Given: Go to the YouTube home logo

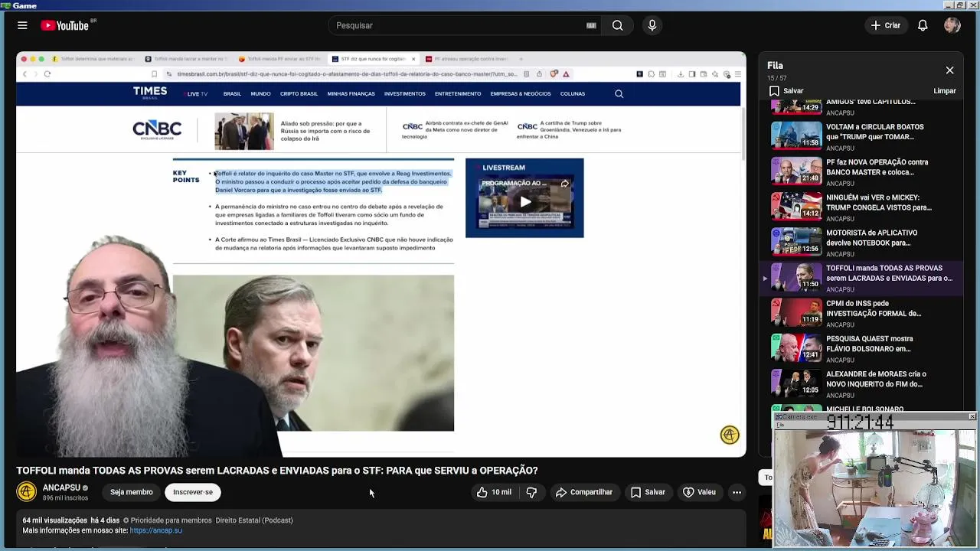Looking at the screenshot, I should (x=66, y=25).
